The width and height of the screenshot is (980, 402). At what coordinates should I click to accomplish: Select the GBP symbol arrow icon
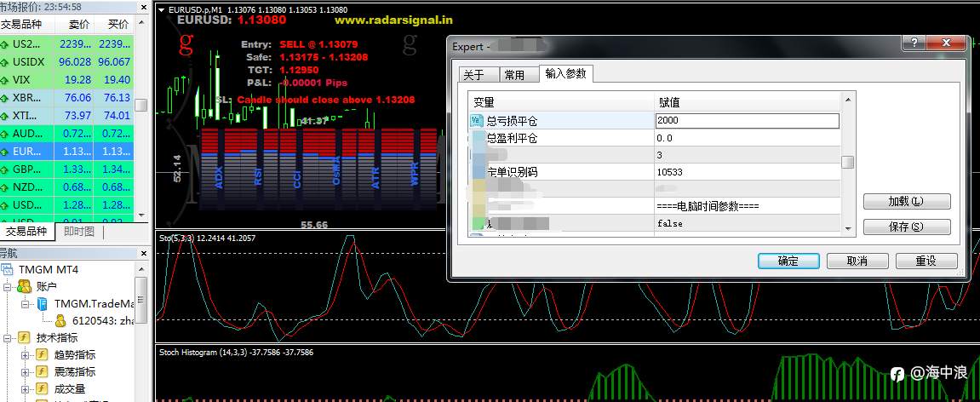coord(3,169)
